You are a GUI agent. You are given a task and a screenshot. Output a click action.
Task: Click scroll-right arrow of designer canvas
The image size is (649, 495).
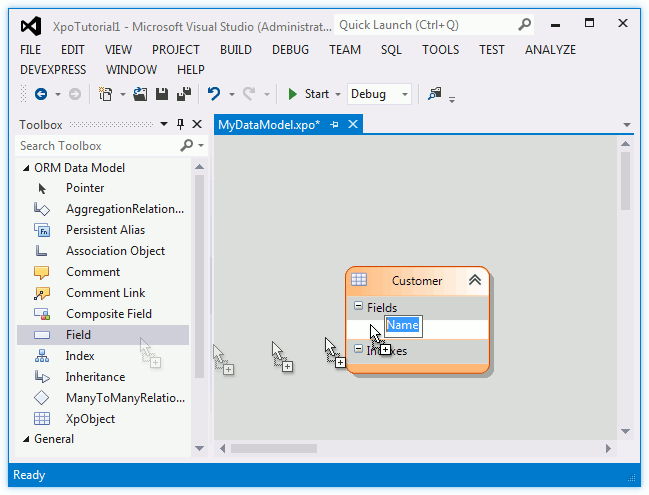pos(608,448)
